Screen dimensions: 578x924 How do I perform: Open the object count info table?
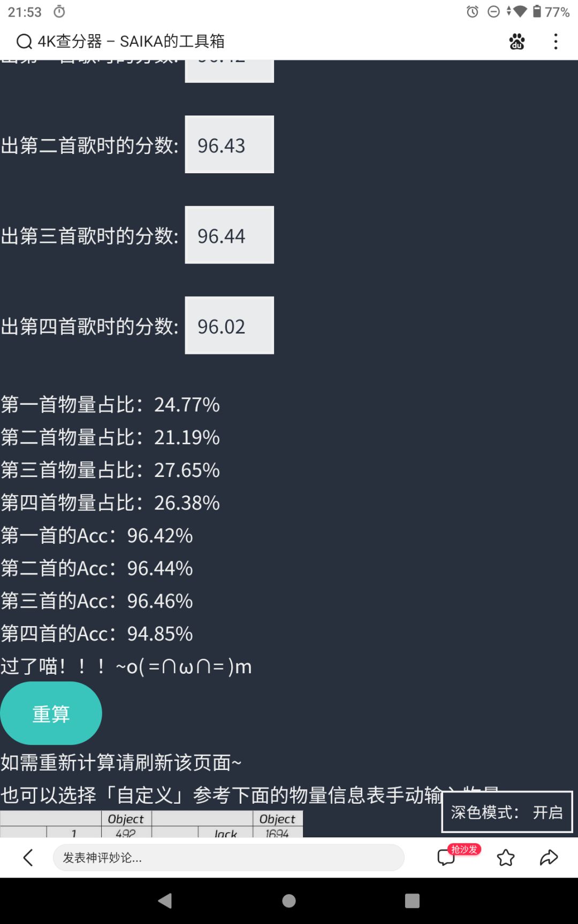151,824
